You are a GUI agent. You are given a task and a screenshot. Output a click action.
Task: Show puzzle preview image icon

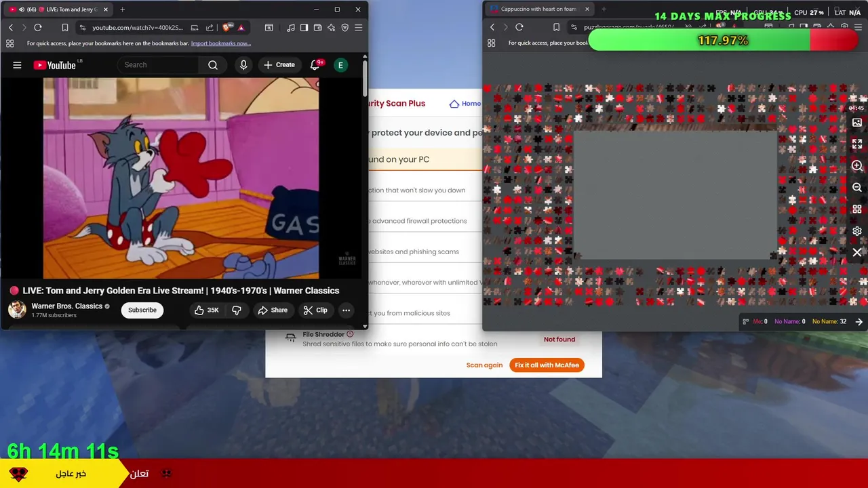(857, 123)
